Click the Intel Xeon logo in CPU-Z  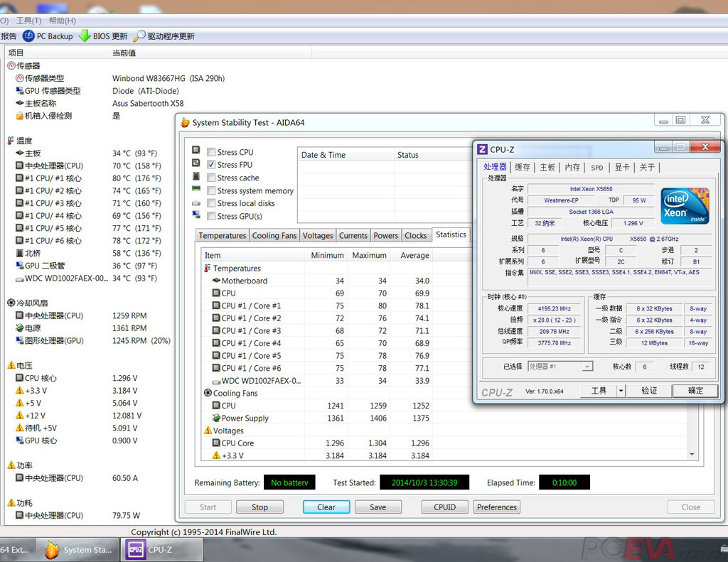tap(685, 205)
